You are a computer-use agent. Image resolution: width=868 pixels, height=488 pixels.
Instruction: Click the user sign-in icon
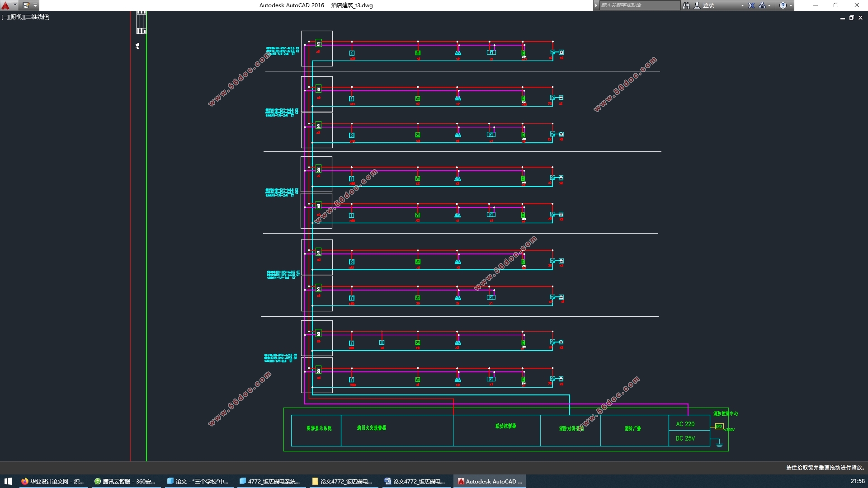(697, 5)
